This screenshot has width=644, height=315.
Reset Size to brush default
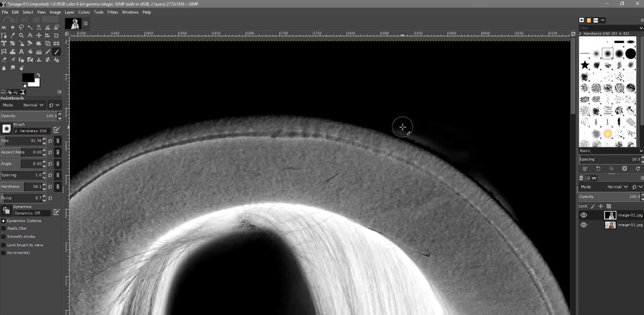click(51, 141)
